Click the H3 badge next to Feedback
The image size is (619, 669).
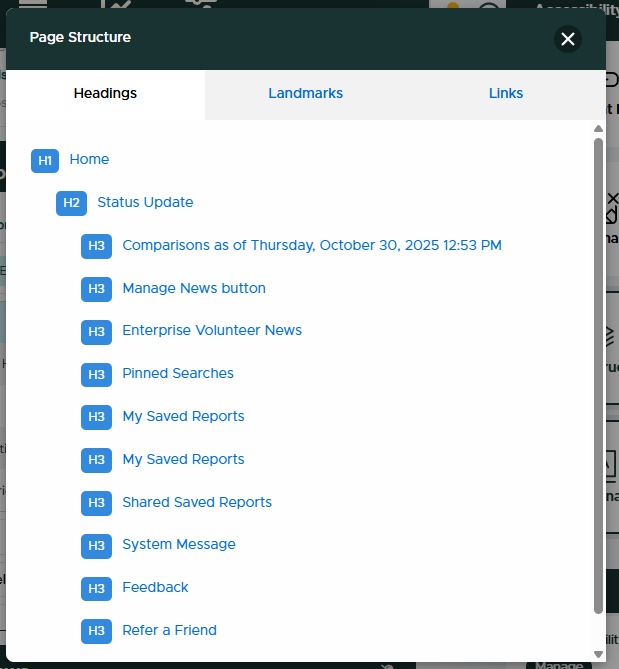96,588
